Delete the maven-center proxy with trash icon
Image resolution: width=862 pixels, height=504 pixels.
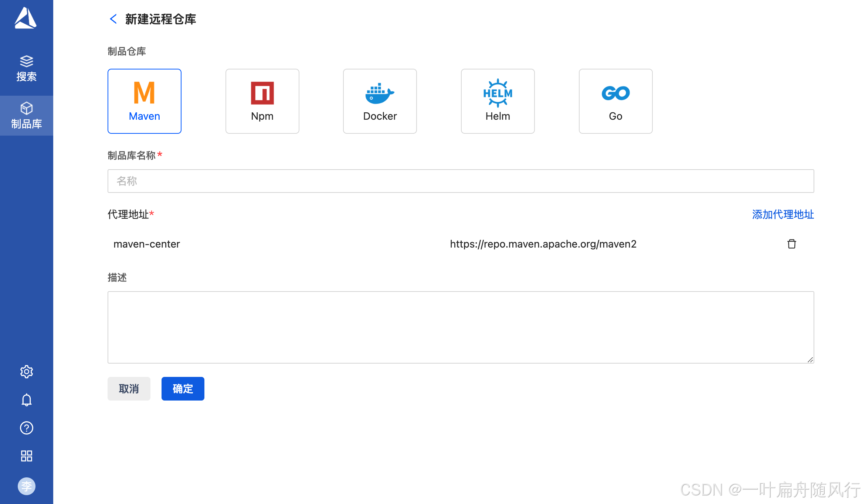pos(791,244)
